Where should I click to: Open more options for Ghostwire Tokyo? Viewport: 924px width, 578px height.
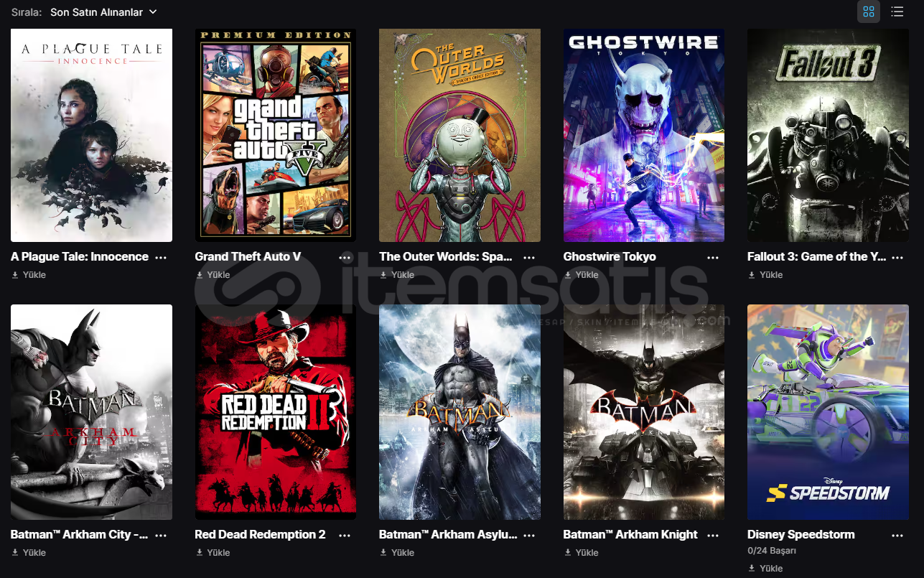click(x=713, y=257)
